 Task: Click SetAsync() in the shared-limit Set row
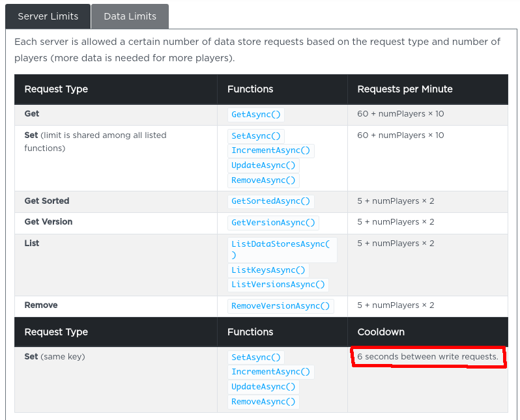point(255,136)
